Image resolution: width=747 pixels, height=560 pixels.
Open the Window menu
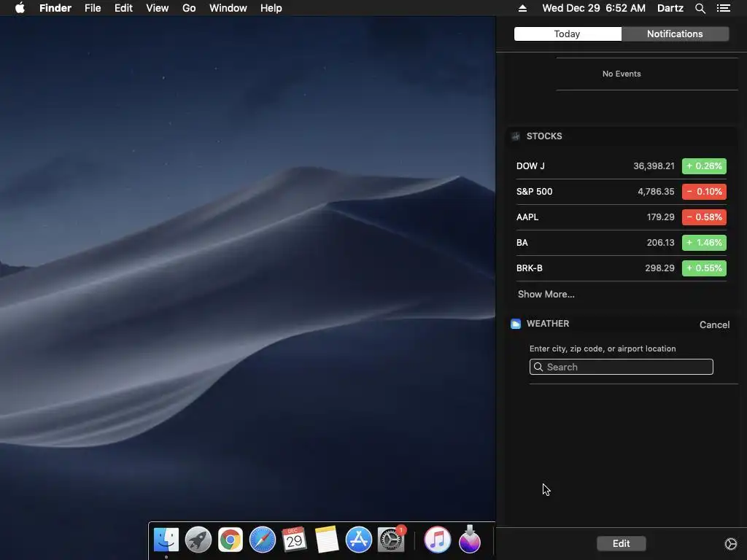228,8
